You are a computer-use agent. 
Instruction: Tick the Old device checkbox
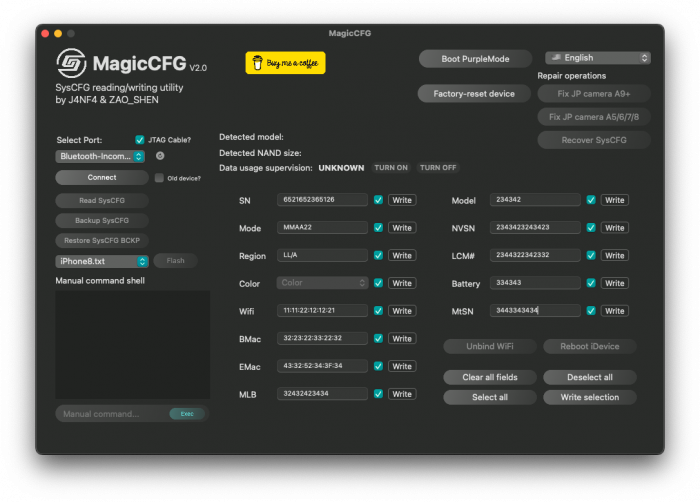[x=159, y=178]
